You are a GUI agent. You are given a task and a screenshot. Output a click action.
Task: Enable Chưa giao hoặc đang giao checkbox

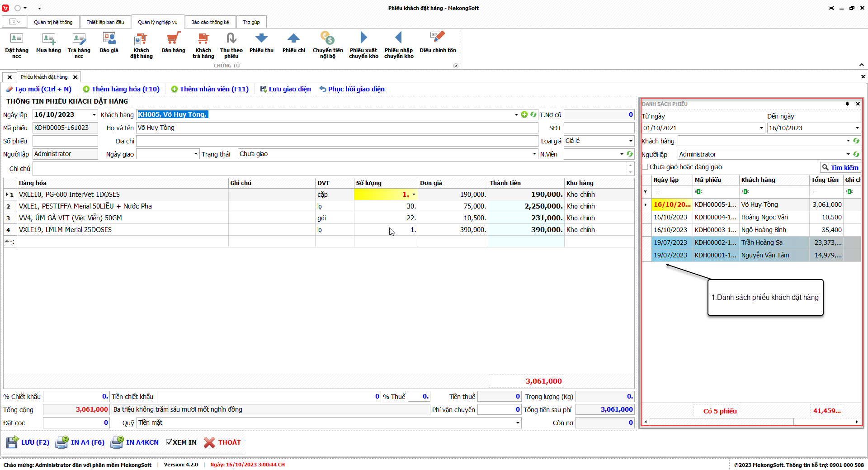tap(646, 167)
